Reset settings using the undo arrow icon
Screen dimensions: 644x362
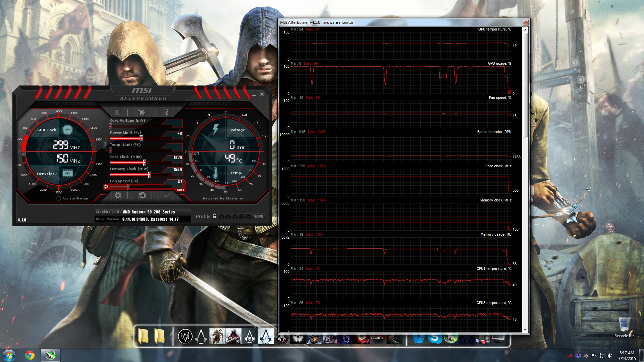click(143, 196)
